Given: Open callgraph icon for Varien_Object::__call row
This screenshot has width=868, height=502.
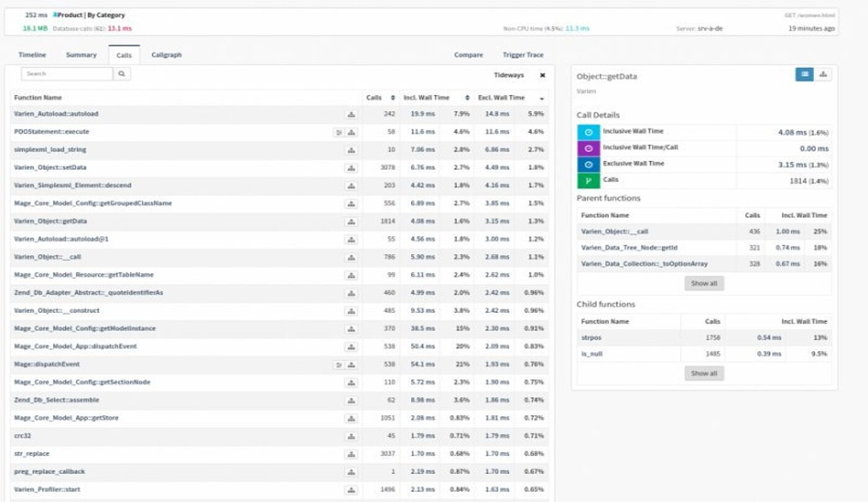Looking at the screenshot, I should click(352, 257).
